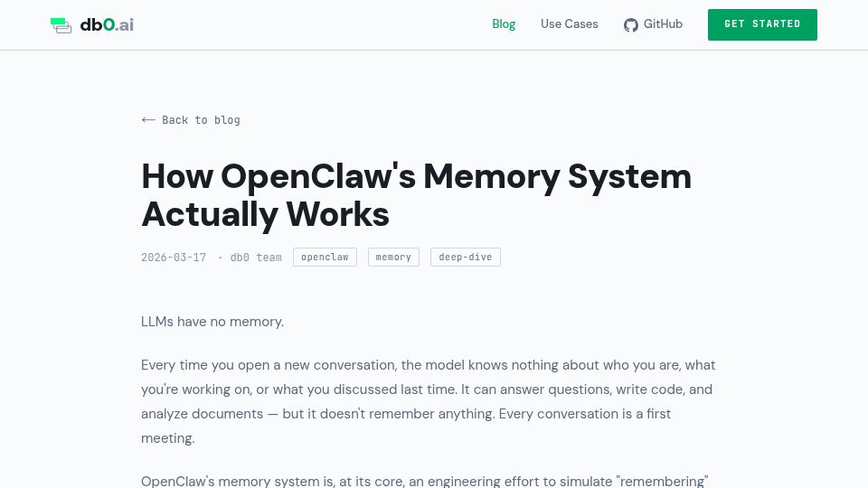The height and width of the screenshot is (488, 868).
Task: Click the back arrow beside Back to blog
Action: 147,120
